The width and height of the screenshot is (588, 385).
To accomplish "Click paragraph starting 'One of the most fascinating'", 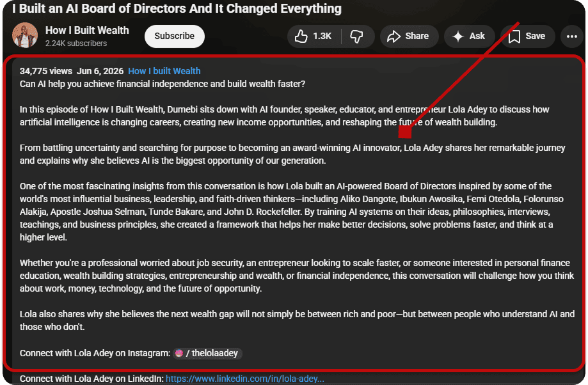I will (292, 212).
